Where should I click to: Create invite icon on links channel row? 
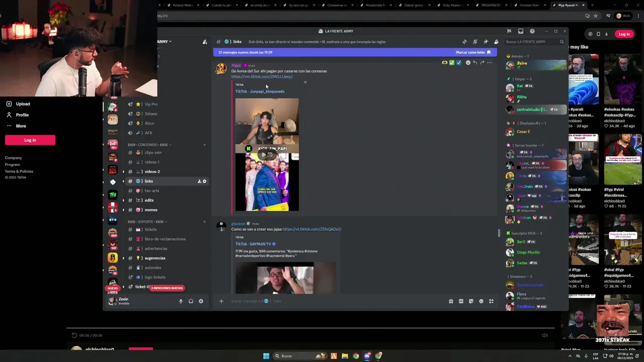[199, 181]
